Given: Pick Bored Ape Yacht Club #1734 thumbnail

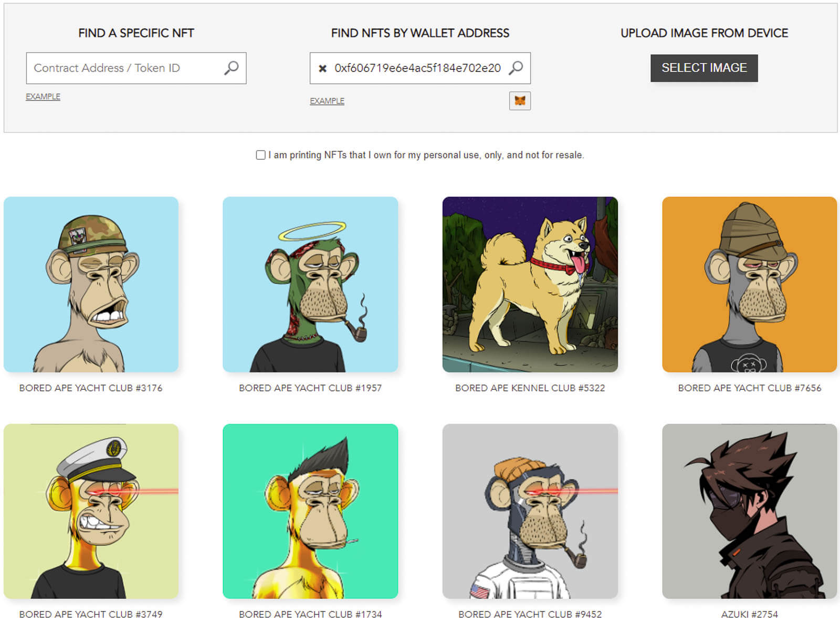Looking at the screenshot, I should (310, 511).
